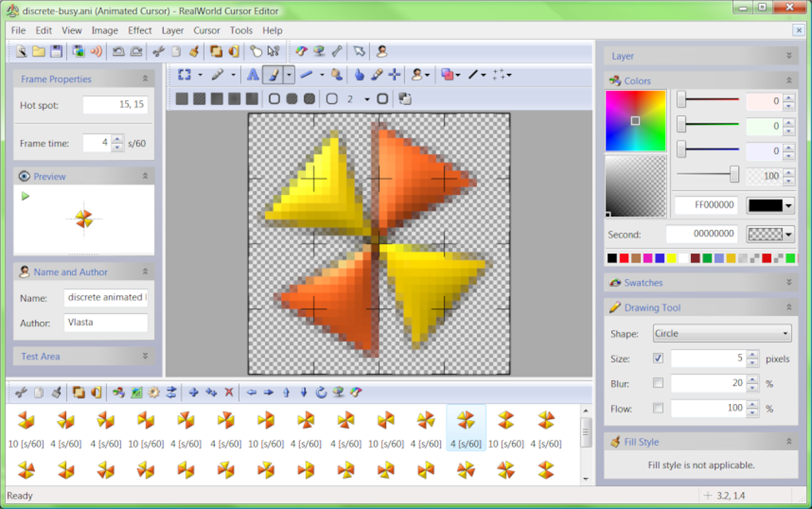Select the Brush tool
The height and width of the screenshot is (509, 812).
pyautogui.click(x=273, y=75)
